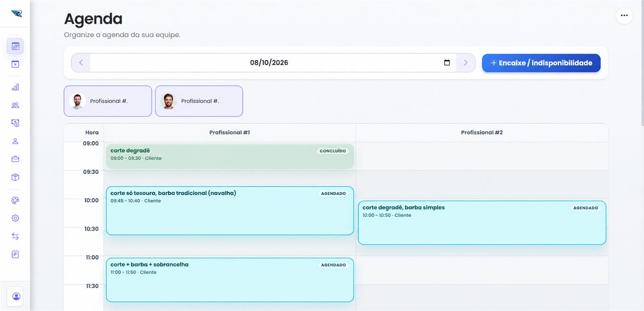Open the settings gear icon in sidebar
Screen dimensions: 644x311
click(15, 218)
